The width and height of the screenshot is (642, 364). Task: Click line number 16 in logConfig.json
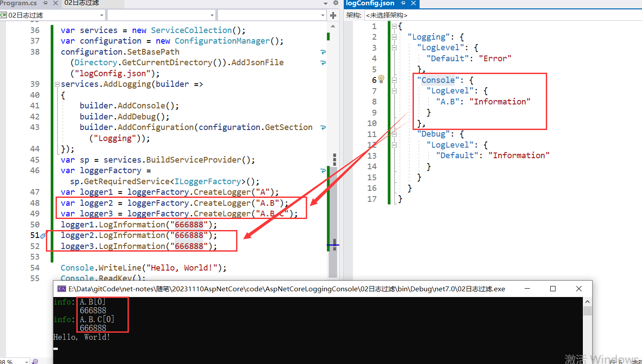pos(372,188)
